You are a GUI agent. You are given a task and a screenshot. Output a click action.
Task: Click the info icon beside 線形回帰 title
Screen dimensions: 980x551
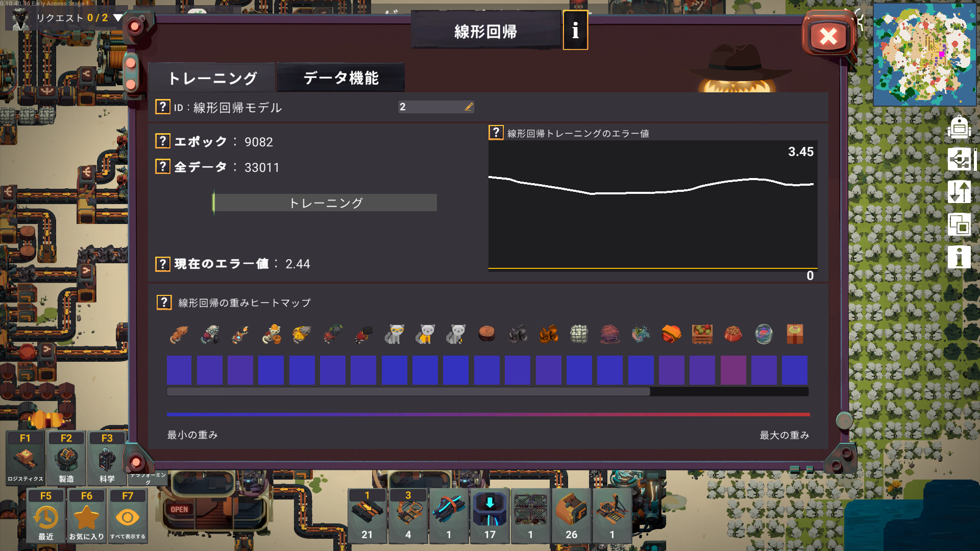coord(575,31)
